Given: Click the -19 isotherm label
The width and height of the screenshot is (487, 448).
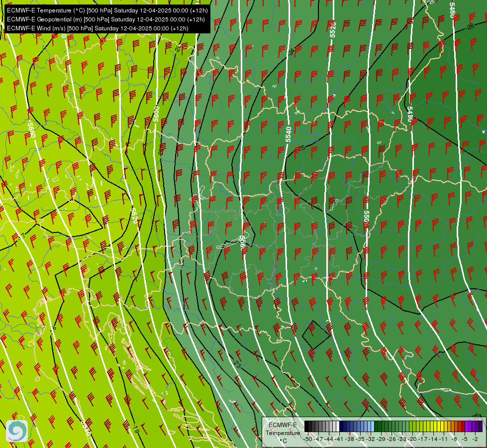Looking at the screenshot, I should [x=136, y=429].
